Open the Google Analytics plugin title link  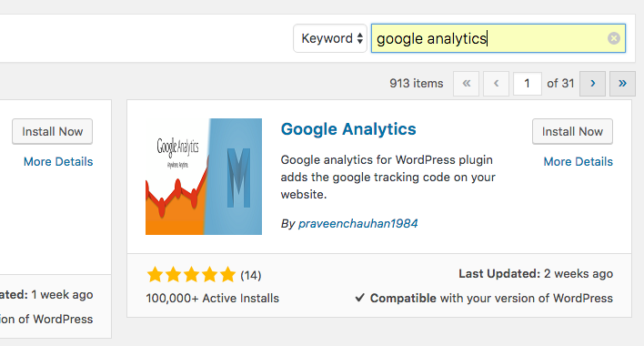point(348,129)
